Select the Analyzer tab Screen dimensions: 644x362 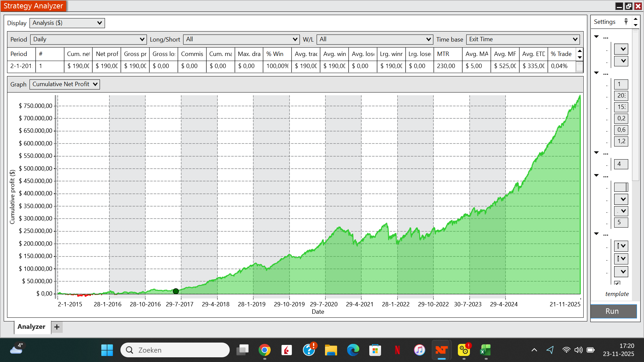(31, 327)
